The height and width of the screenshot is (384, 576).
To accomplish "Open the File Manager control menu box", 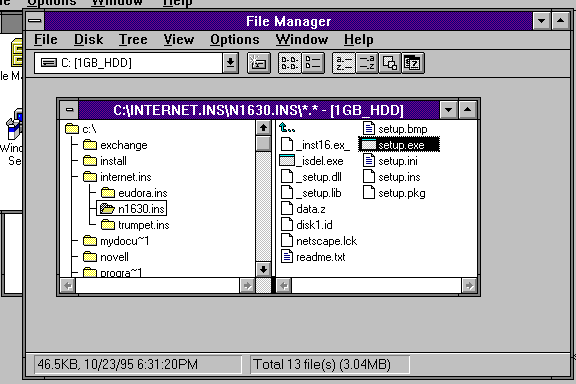I will pos(35,21).
